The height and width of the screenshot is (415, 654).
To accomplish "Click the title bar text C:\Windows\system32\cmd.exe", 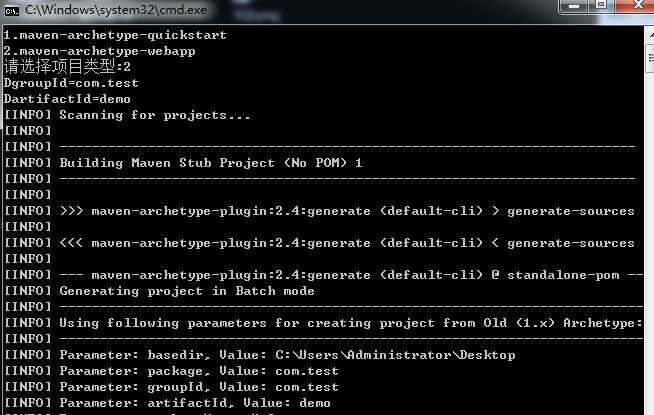I will coord(116,10).
